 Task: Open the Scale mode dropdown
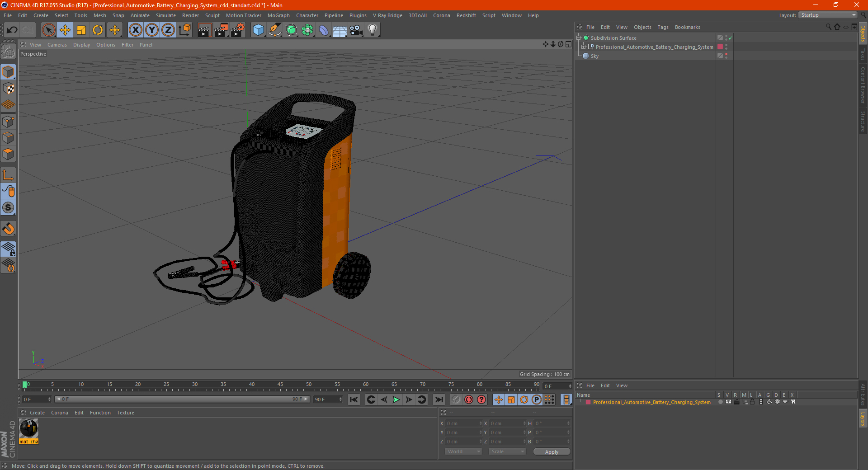(507, 451)
